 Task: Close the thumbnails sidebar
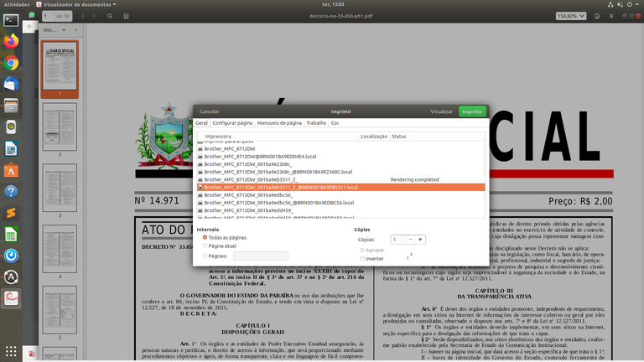75,30
